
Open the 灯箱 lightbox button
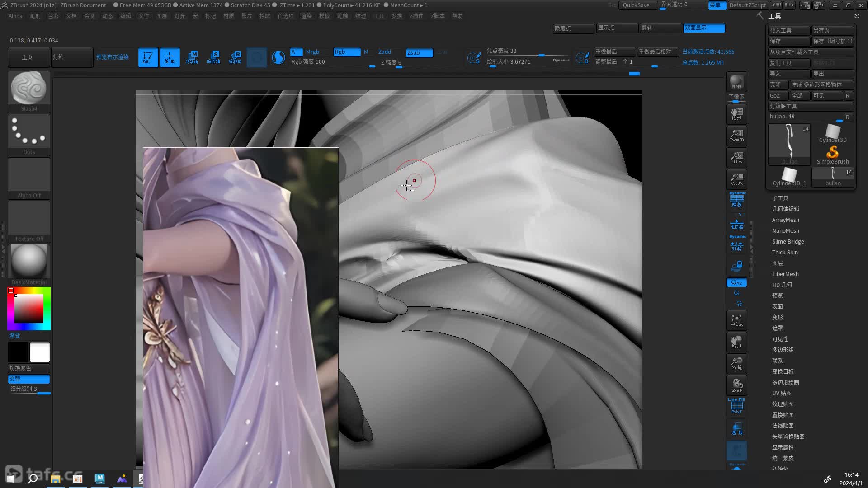[x=72, y=57]
